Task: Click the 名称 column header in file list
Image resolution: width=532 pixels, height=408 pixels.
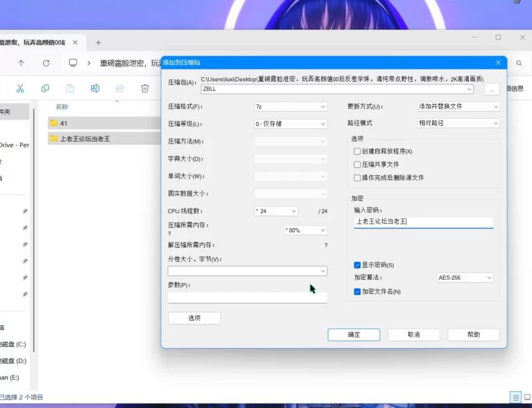Action: 62,106
